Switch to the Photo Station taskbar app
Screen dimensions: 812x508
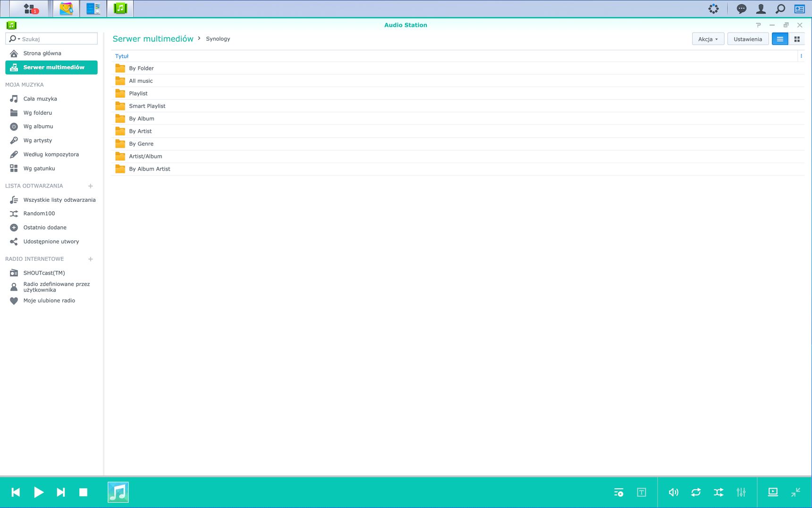66,9
